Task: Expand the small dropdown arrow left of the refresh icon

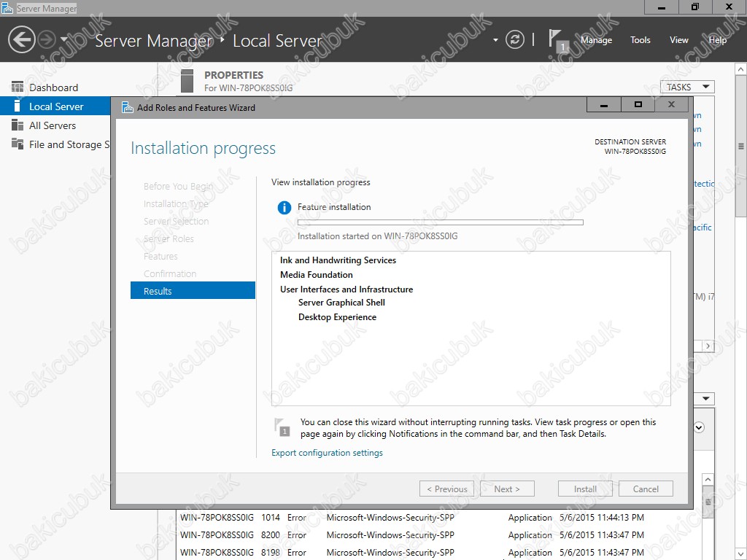Action: coord(495,40)
